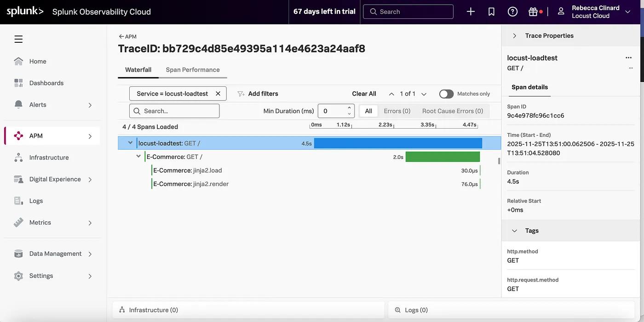Click the Add filters button label
This screenshot has width=644, height=322.
(x=263, y=94)
